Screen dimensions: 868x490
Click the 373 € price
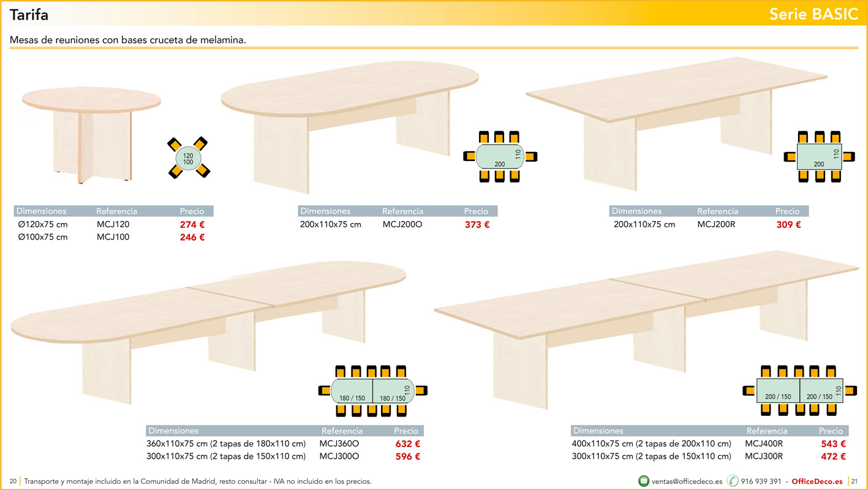pyautogui.click(x=477, y=225)
